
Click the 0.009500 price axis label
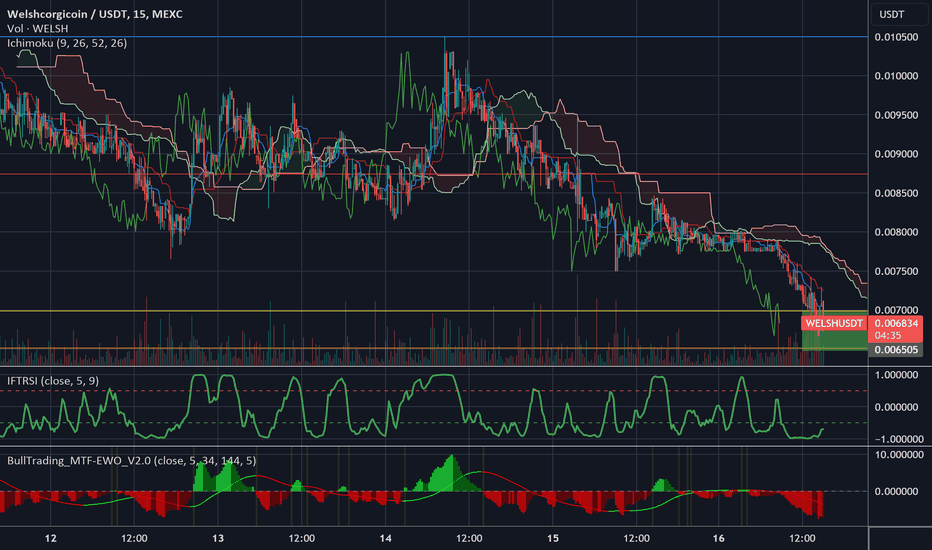[896, 115]
